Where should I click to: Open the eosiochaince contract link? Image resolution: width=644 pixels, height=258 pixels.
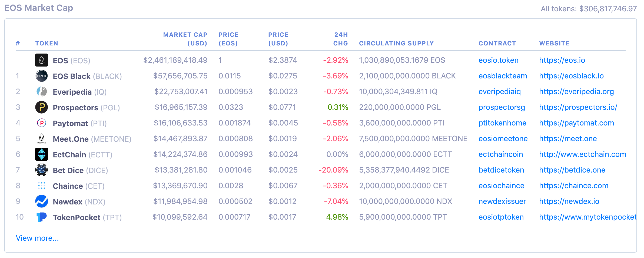point(501,186)
